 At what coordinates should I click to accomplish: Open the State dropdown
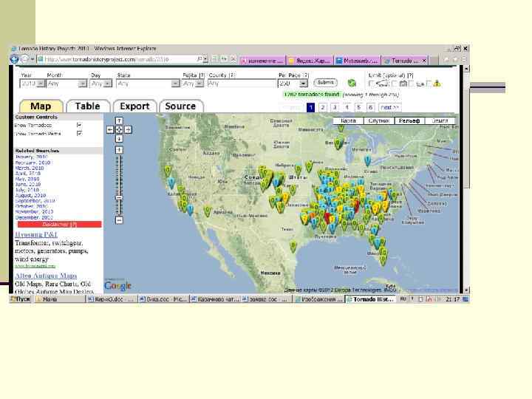(x=148, y=83)
